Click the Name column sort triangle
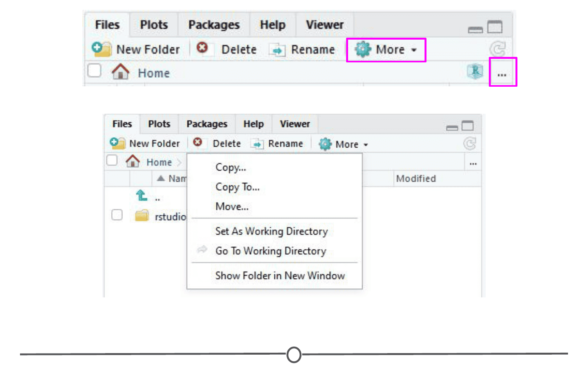Viewport: 588px width, 368px height. click(x=161, y=178)
